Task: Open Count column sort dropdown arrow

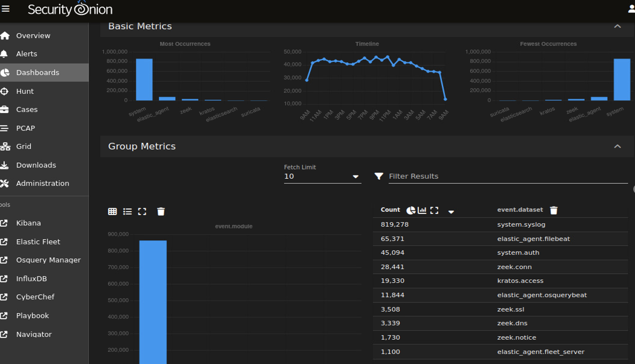Action: 451,212
